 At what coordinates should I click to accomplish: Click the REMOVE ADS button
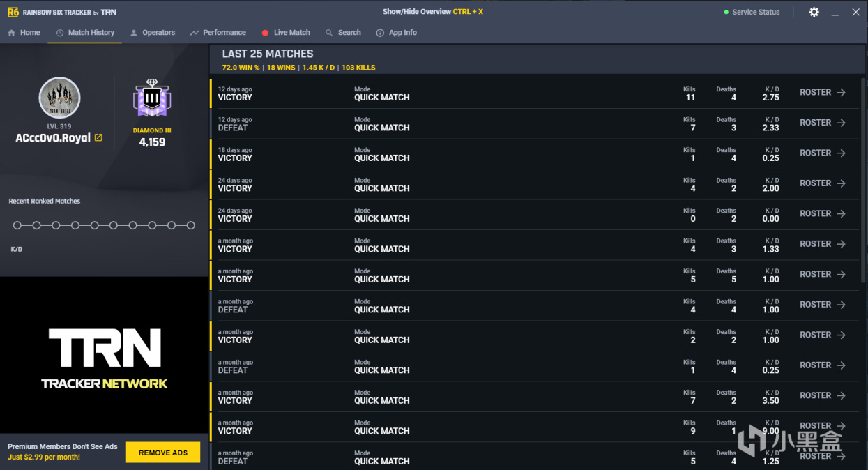(163, 453)
